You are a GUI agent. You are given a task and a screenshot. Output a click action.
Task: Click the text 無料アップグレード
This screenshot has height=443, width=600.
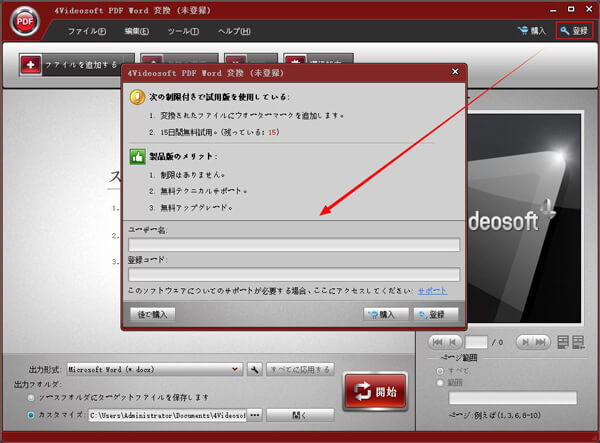(194, 208)
